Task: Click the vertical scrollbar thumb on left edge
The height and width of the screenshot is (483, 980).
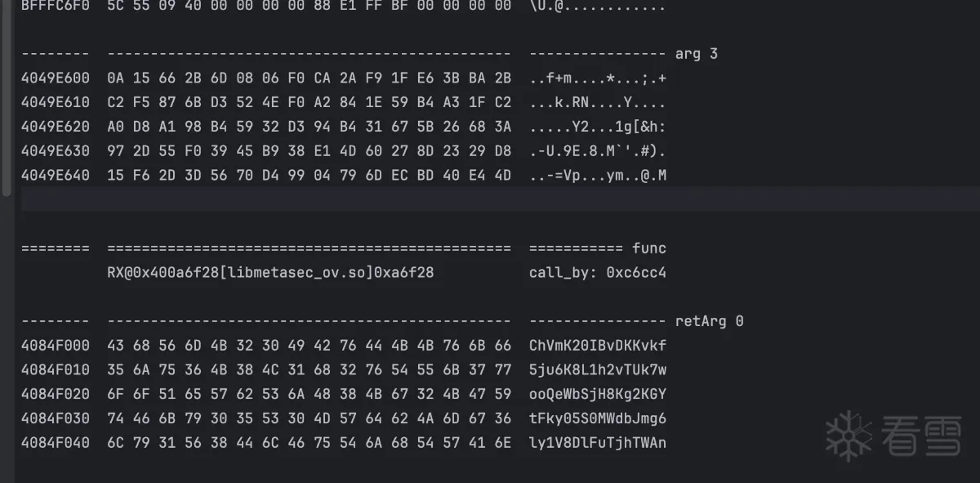Action: (7, 97)
